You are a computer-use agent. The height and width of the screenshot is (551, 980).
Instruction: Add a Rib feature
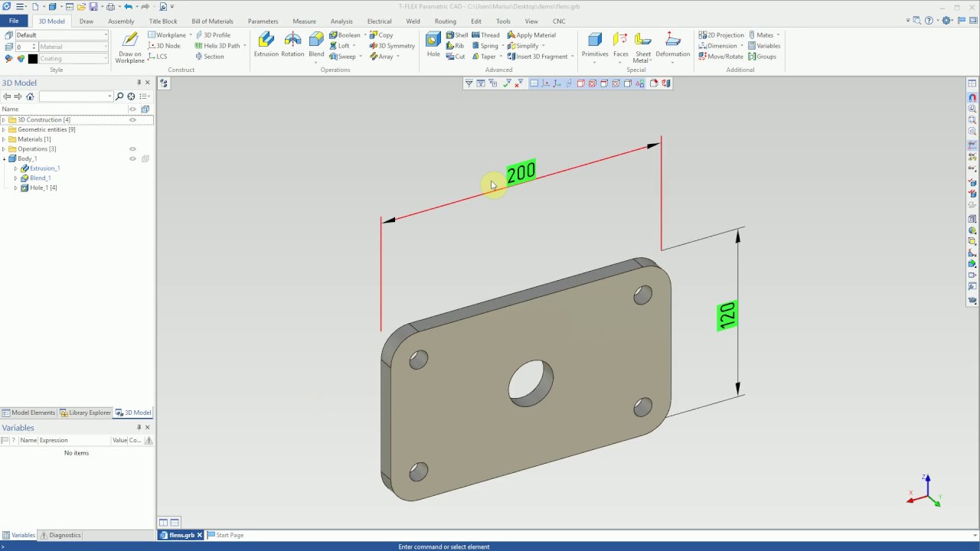pos(456,46)
